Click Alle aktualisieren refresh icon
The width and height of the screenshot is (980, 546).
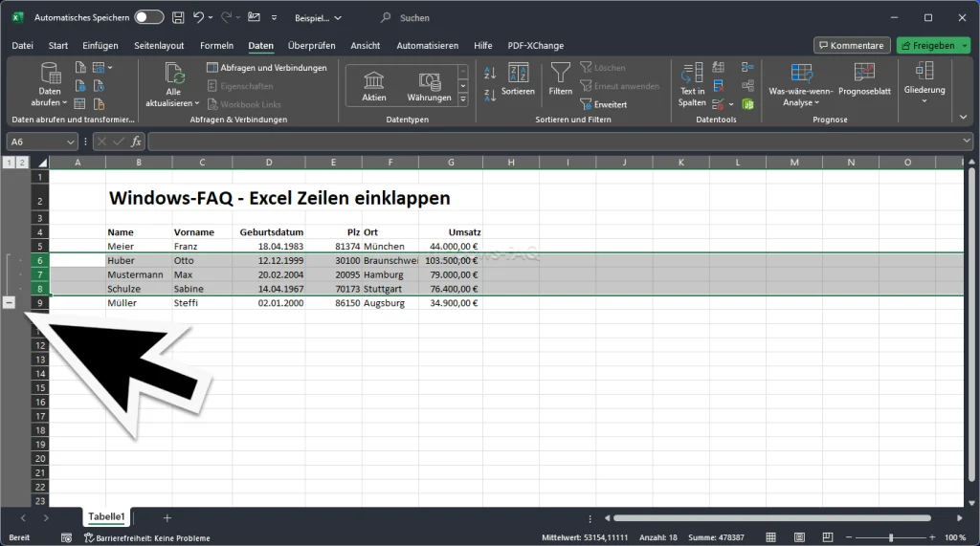[x=174, y=74]
